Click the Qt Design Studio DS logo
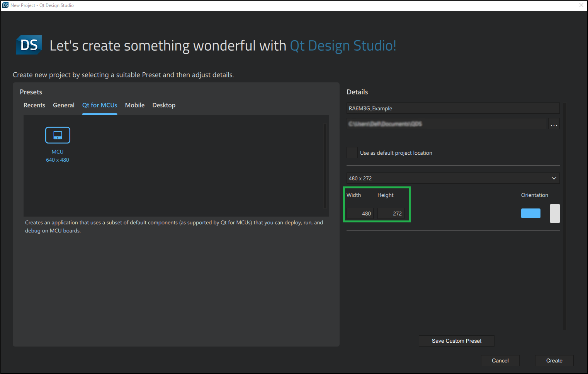The height and width of the screenshot is (374, 588). 29,45
